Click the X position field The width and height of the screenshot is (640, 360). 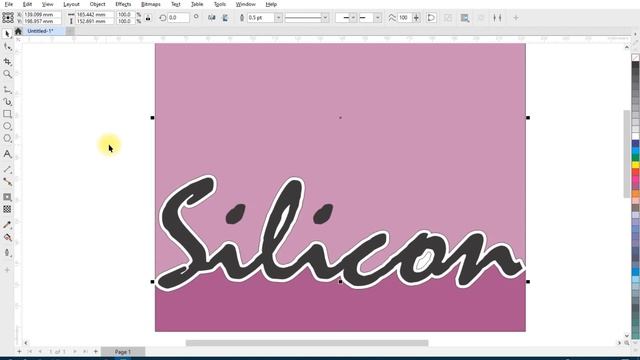(x=42, y=14)
